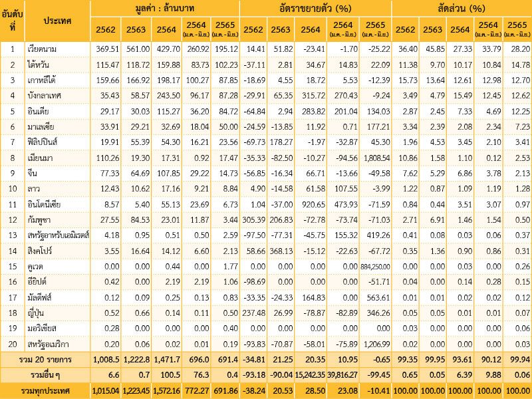Click country name สหรัฐอเมริกา
532x399 pixels.
tap(48, 344)
